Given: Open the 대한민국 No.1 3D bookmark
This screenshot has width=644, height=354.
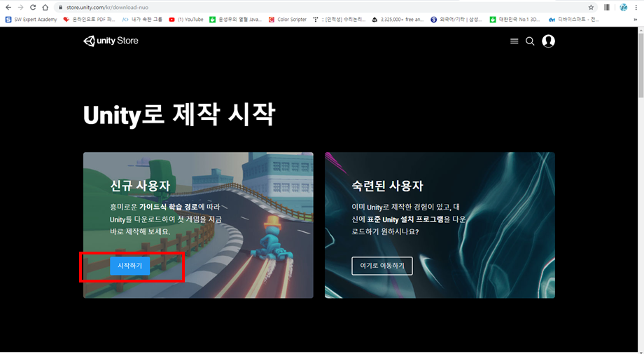Looking at the screenshot, I should click(x=515, y=20).
